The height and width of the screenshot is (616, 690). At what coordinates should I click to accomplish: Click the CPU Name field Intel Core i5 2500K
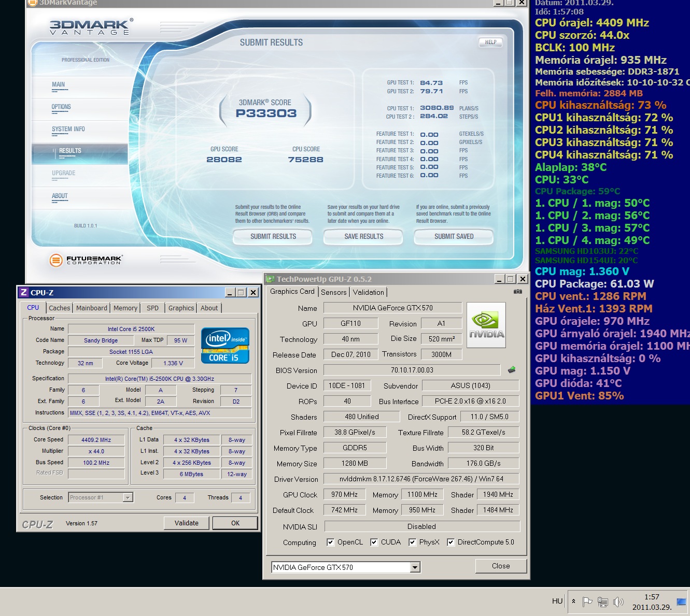(x=131, y=329)
